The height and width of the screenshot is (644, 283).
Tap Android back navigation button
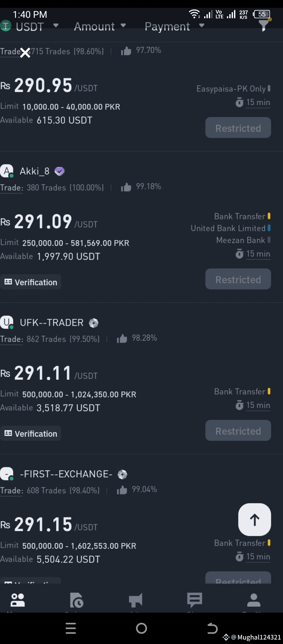[x=212, y=628]
